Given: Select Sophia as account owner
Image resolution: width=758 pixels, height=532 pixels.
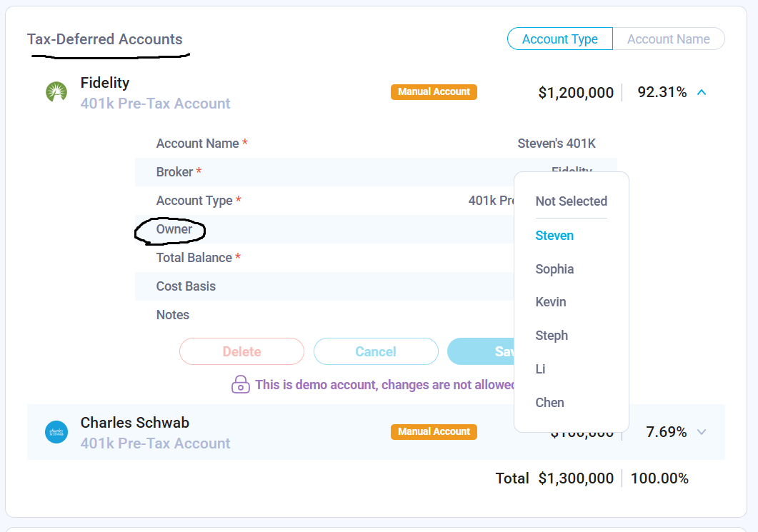Looking at the screenshot, I should [554, 269].
